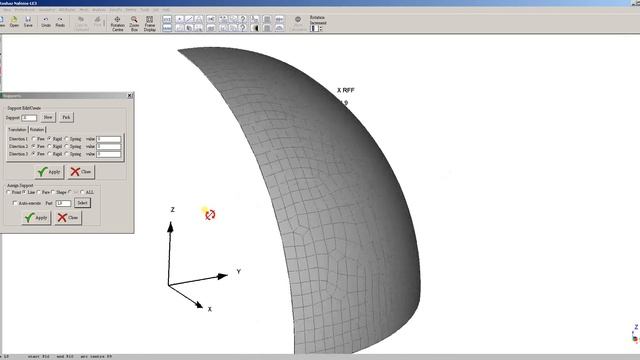Apply the Assign Support settings
This screenshot has height=360, width=640.
click(36, 218)
